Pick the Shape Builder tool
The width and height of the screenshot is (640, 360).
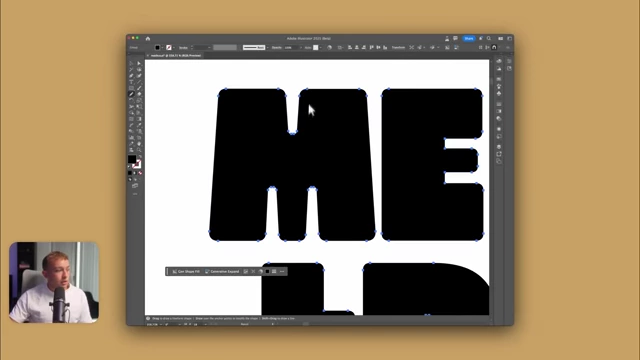[x=131, y=113]
